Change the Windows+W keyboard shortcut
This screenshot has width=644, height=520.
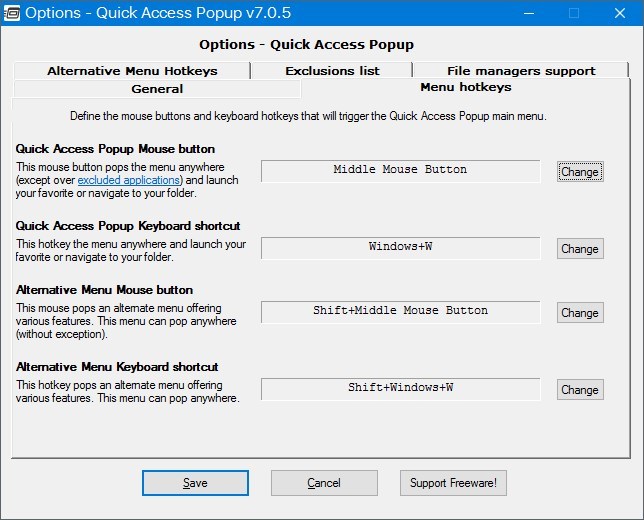(x=580, y=248)
